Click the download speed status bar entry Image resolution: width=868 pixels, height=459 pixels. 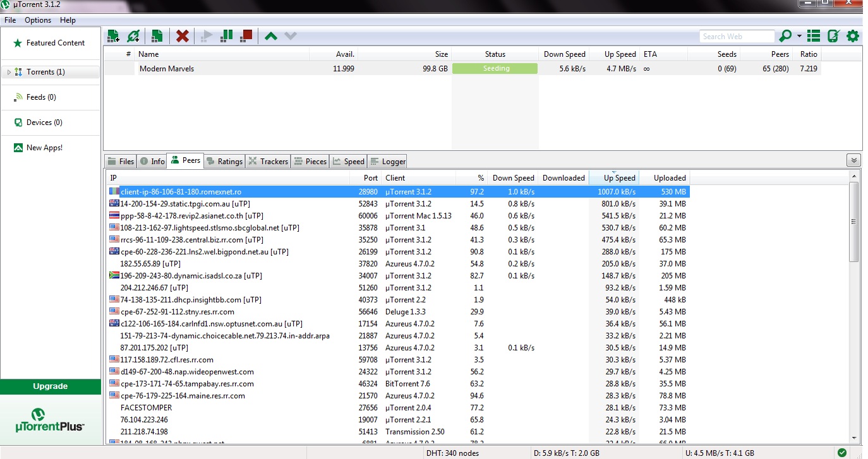click(x=565, y=453)
